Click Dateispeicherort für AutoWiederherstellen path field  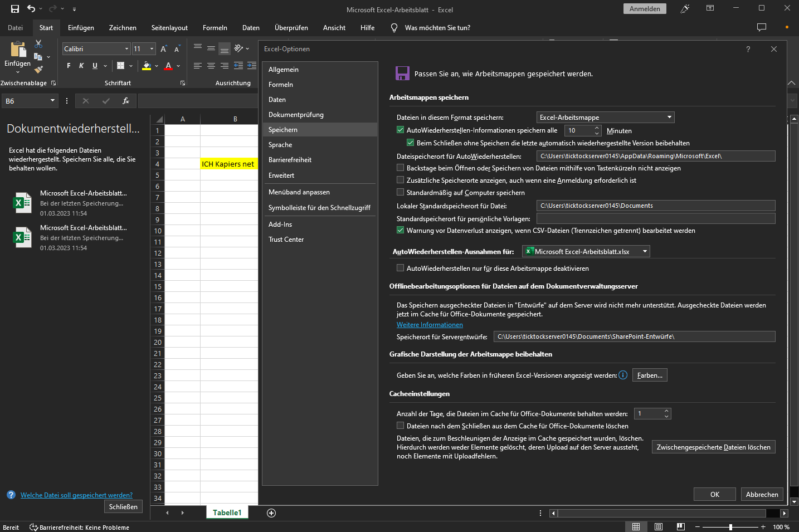pos(656,156)
